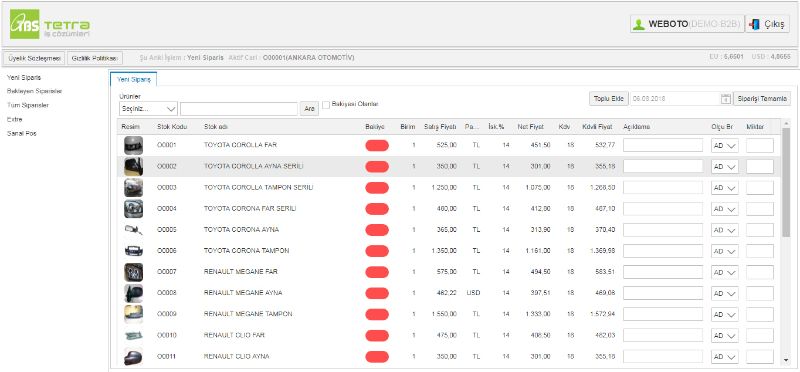Open thumbnail for RENAULT MEGANE AYNA
Image resolution: width=800 pixels, height=372 pixels.
pyautogui.click(x=133, y=293)
